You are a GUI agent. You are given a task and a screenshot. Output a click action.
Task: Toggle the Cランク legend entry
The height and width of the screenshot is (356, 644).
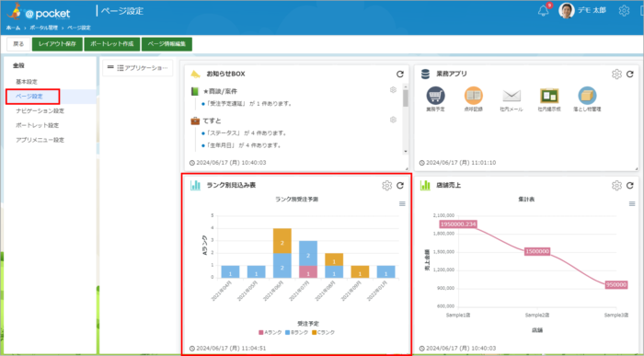tap(323, 332)
